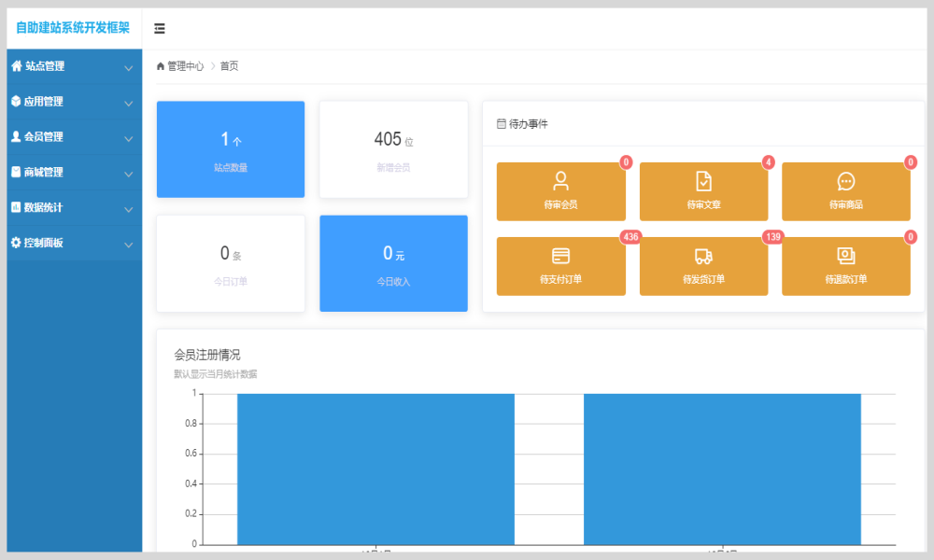This screenshot has height=560, width=934.
Task: Expand the 应用管理 chevron
Action: tap(128, 104)
